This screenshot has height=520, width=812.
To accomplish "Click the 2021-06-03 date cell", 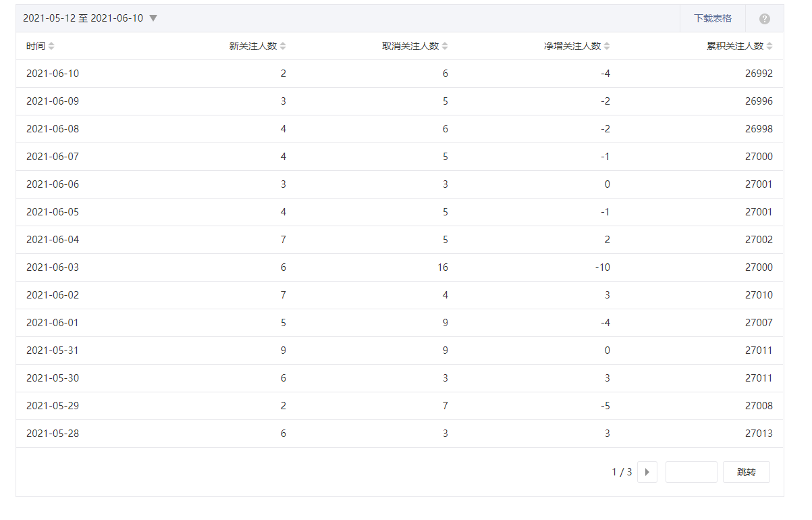I will click(x=53, y=267).
